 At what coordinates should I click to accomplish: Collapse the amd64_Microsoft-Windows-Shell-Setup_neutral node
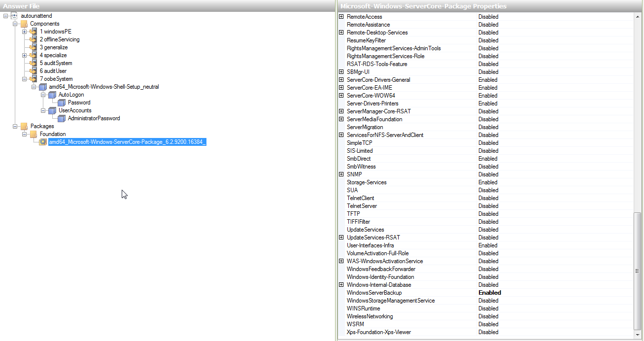tap(34, 87)
